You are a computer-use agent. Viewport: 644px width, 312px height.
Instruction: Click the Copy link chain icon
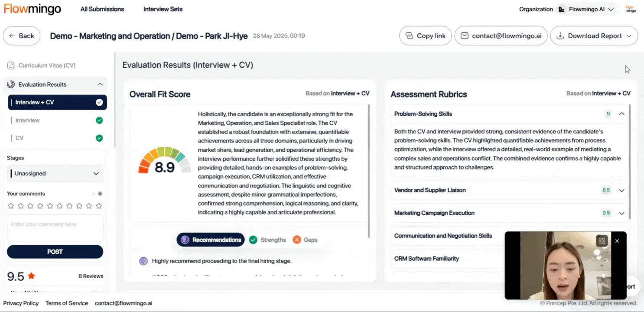tap(409, 36)
